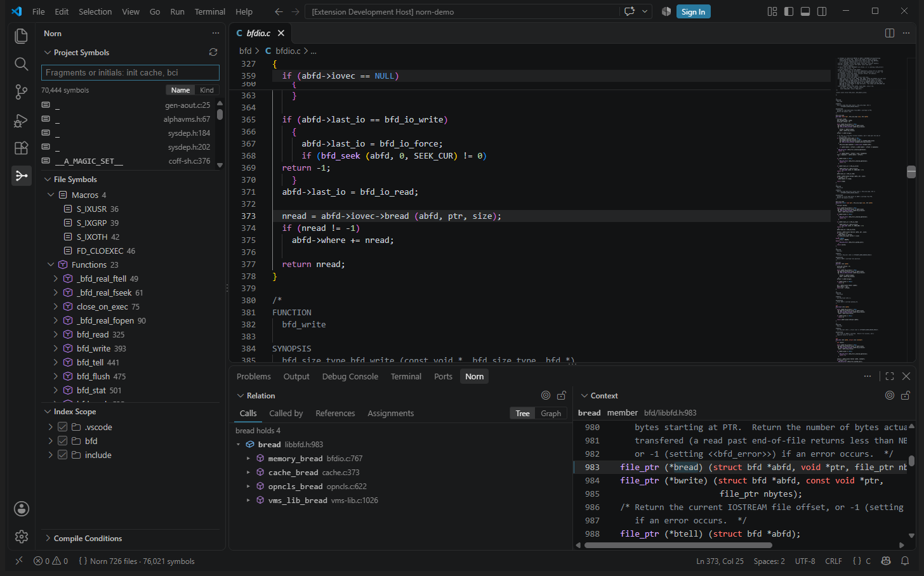924x576 pixels.
Task: Collapse the Macros group
Action: (x=51, y=195)
